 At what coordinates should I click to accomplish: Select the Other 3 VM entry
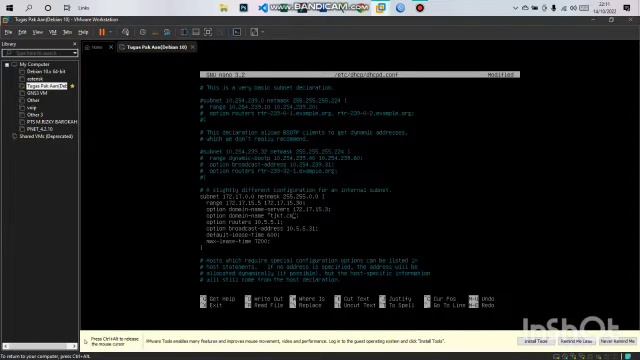35,115
